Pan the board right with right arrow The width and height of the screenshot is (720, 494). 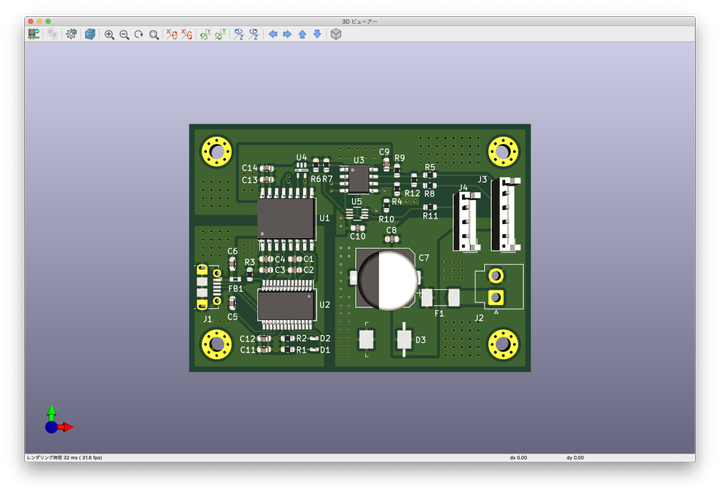point(287,34)
